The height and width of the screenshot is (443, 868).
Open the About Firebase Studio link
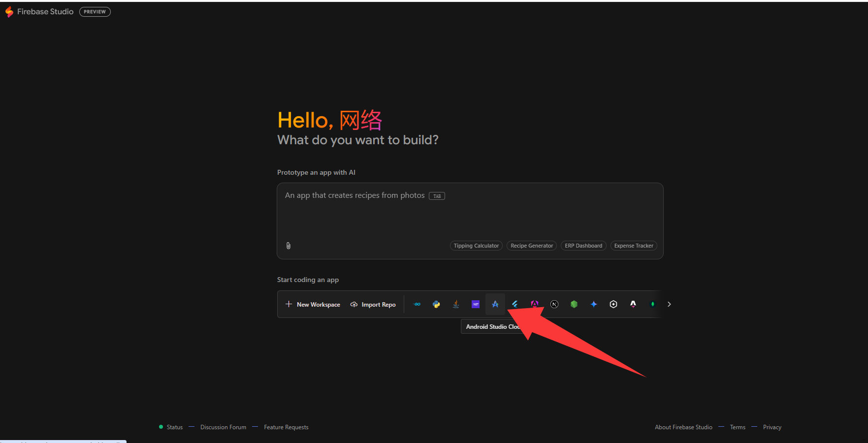pos(683,427)
